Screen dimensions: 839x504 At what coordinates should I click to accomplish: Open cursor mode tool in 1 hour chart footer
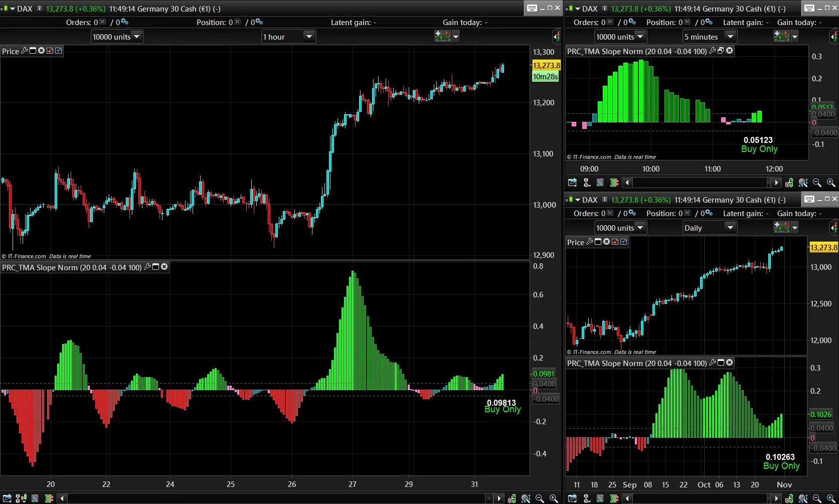[x=21, y=498]
